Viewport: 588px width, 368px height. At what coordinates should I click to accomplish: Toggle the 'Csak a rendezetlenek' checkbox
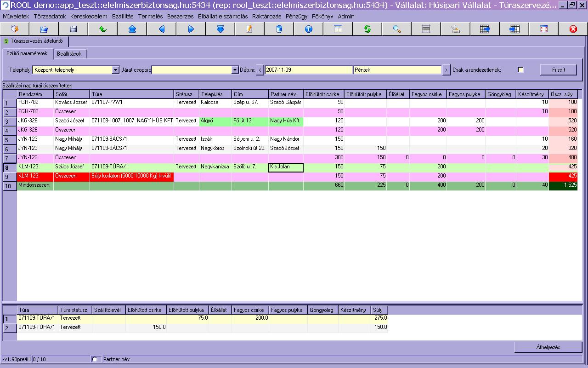pos(520,70)
